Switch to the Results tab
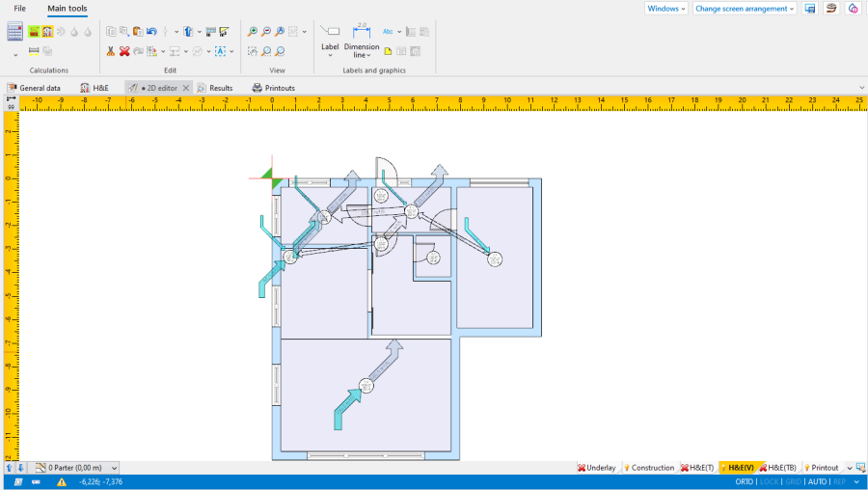This screenshot has width=868, height=490. tap(215, 88)
